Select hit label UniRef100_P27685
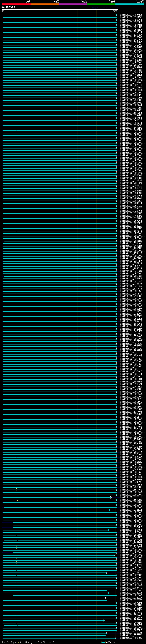The height and width of the screenshot is (644, 146). (131, 575)
